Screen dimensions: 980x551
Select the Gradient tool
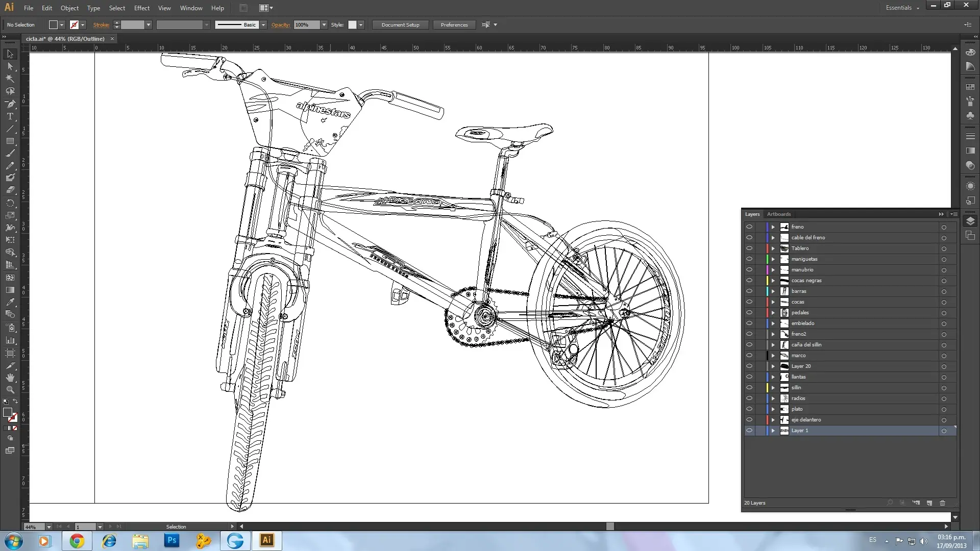(10, 290)
